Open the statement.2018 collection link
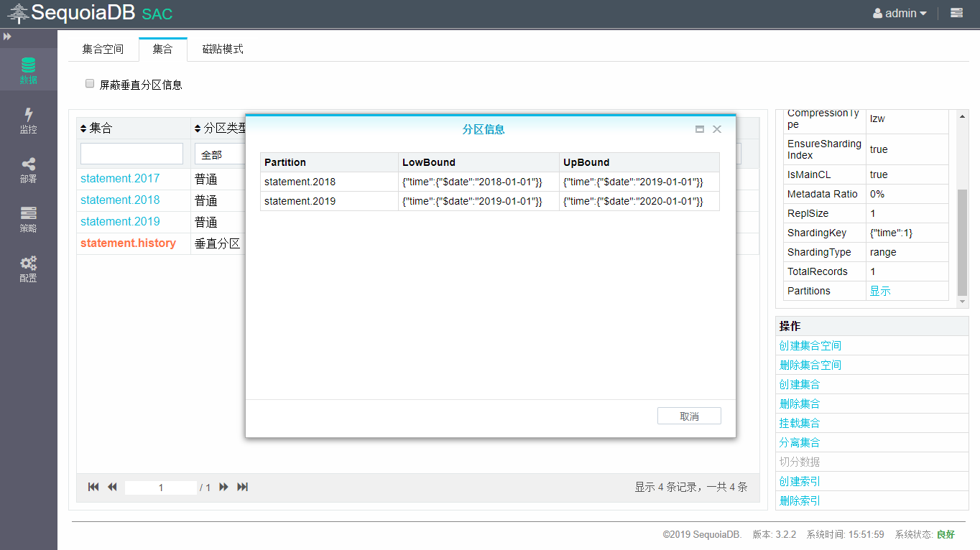The image size is (980, 550). [x=120, y=200]
